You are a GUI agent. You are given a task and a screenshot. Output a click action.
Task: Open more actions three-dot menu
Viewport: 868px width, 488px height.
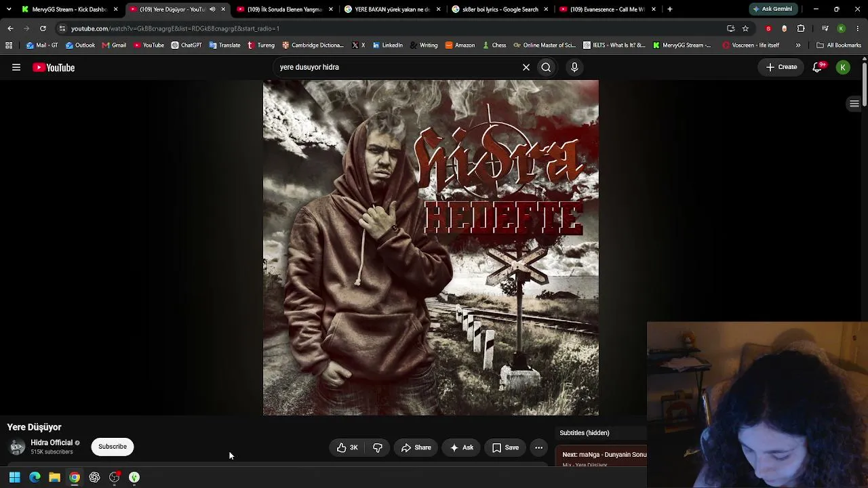pyautogui.click(x=538, y=447)
